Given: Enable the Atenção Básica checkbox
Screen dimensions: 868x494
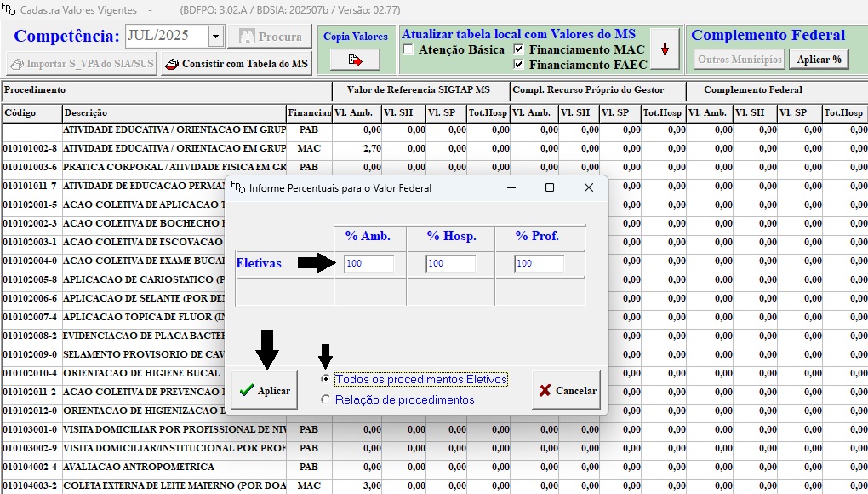Looking at the screenshot, I should tap(408, 49).
